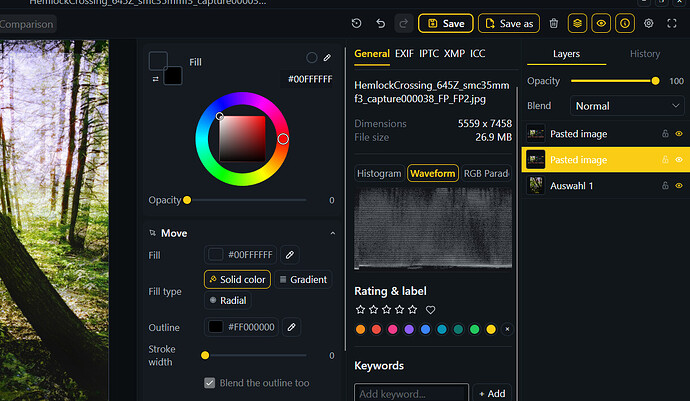Switch to the ICC tab
This screenshot has height=401, width=690.
[477, 54]
